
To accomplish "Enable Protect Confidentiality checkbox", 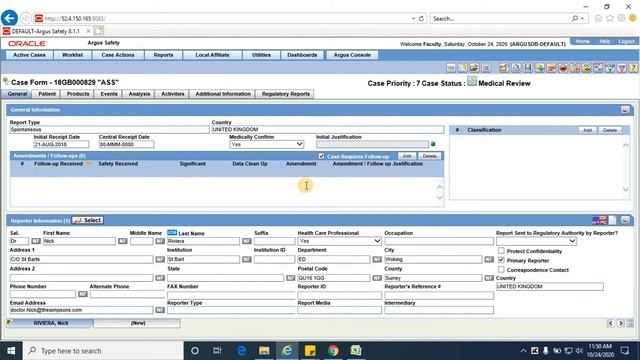I will click(x=501, y=251).
